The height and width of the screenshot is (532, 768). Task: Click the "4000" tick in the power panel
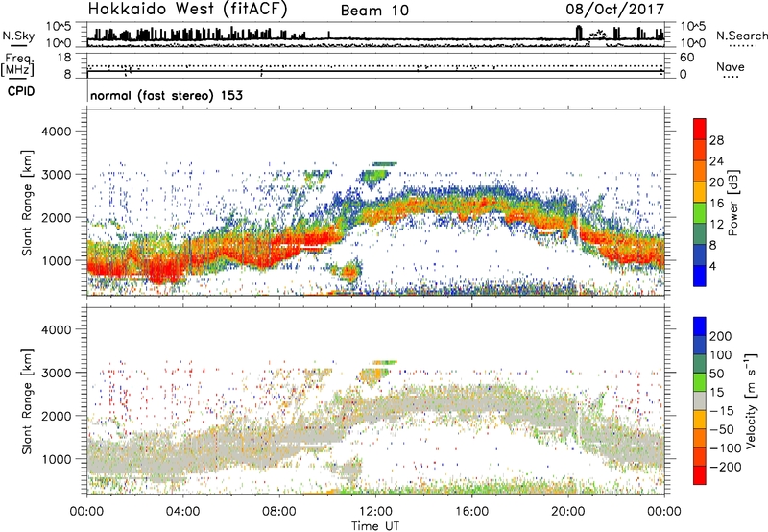tap(56, 132)
